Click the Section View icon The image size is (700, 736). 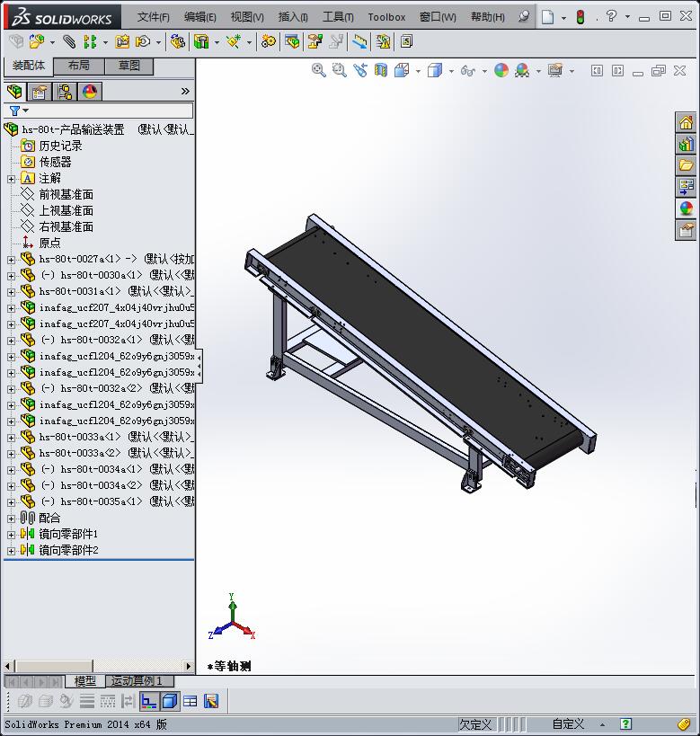coord(381,70)
